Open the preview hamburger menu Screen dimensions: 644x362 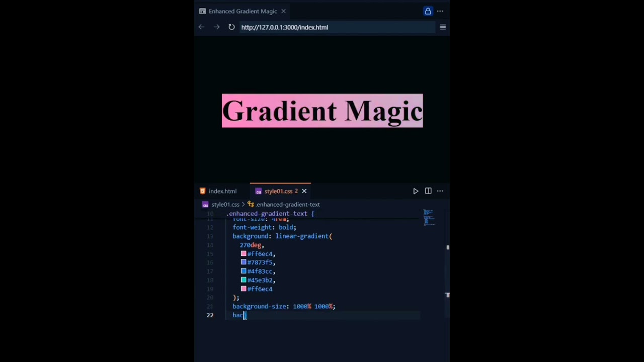[443, 27]
